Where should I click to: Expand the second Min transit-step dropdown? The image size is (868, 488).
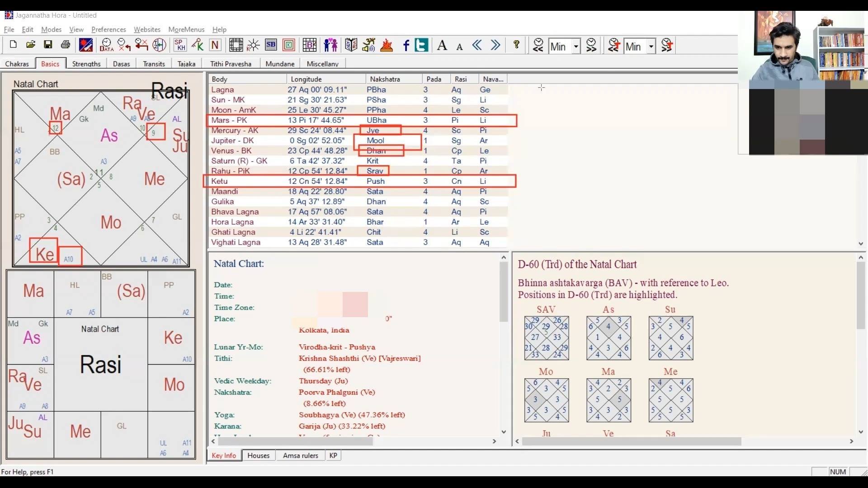click(x=651, y=46)
